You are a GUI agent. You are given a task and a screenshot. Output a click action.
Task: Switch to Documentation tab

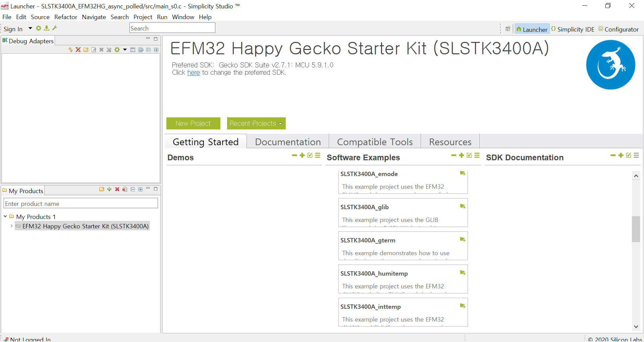(x=288, y=142)
